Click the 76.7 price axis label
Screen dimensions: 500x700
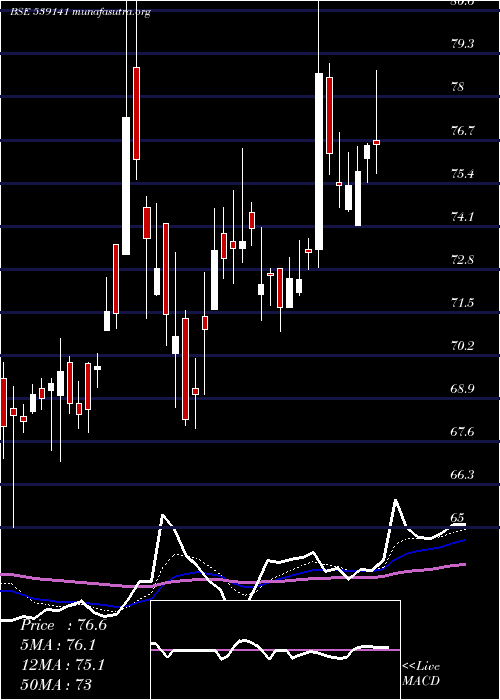[x=462, y=130]
